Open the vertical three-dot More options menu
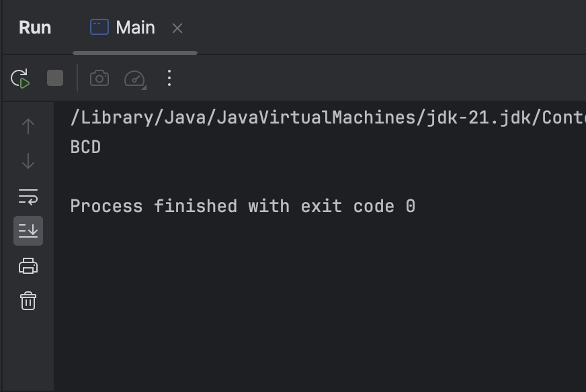 [x=169, y=78]
